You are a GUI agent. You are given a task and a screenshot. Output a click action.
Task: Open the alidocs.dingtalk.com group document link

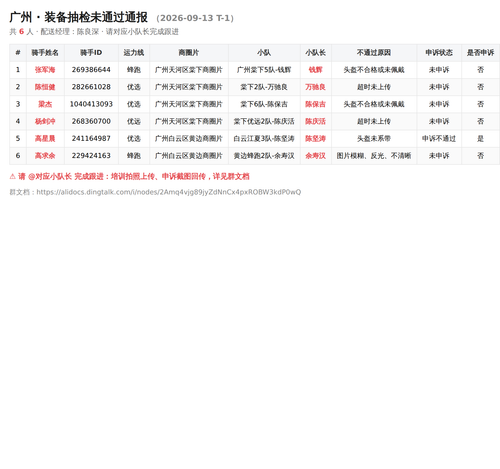coord(168,192)
